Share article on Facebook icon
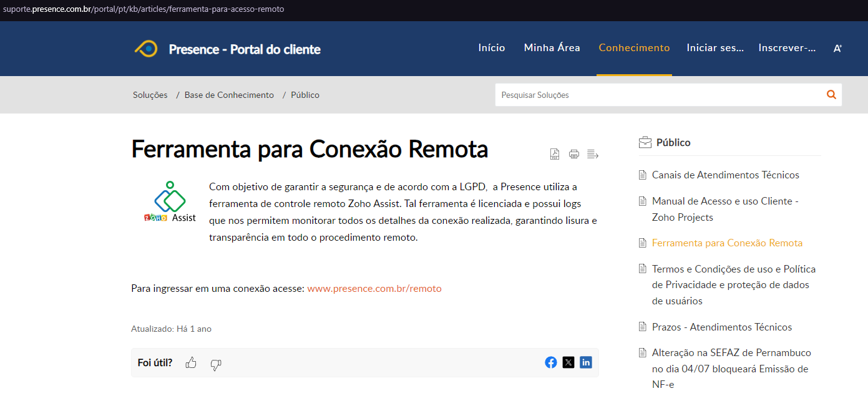Viewport: 868px width, 401px height. point(551,362)
